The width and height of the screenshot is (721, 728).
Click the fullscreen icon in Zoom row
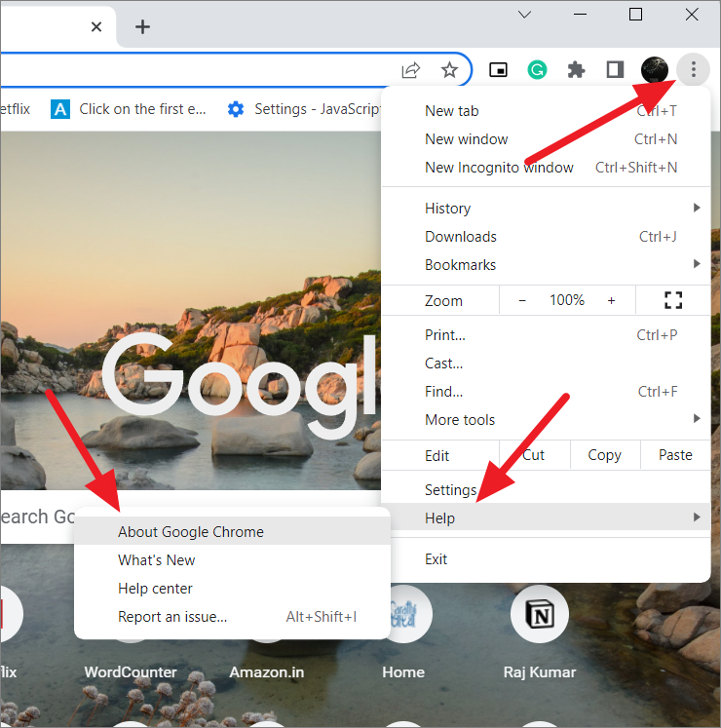click(672, 300)
